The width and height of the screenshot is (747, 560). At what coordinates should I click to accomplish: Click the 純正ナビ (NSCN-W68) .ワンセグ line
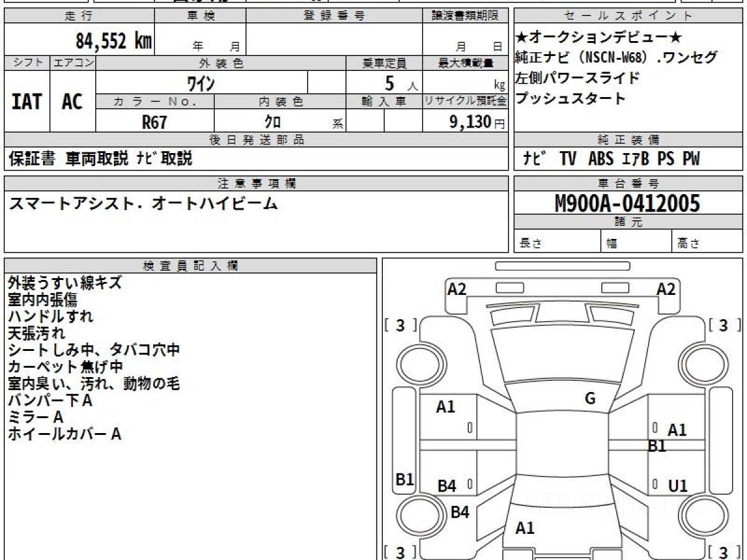click(617, 58)
